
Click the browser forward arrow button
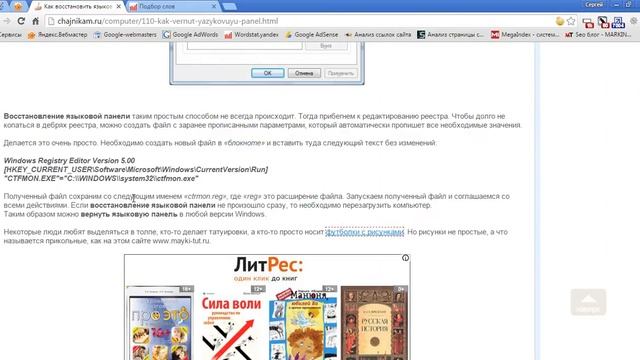pos(7,21)
